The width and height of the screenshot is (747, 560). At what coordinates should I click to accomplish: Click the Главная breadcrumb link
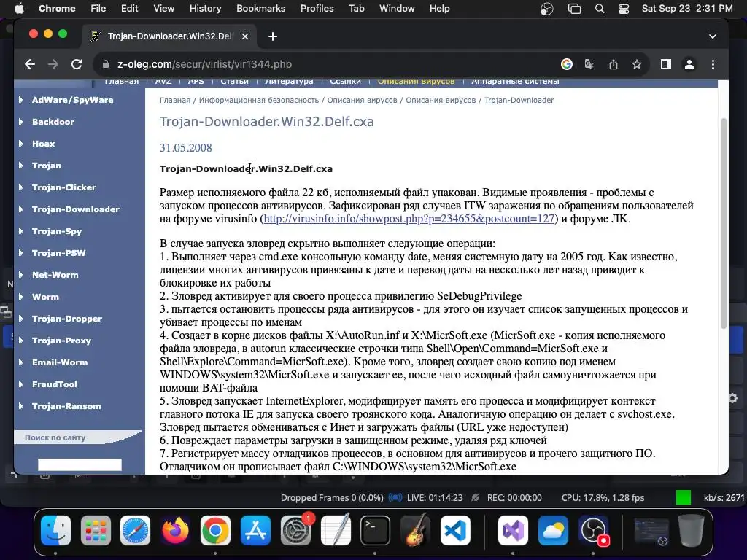click(175, 101)
